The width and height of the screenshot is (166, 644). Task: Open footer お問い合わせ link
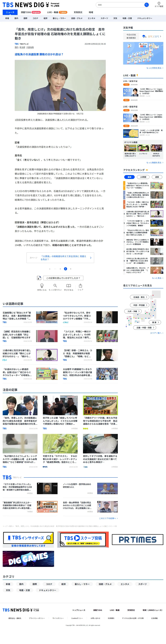[95, 618]
